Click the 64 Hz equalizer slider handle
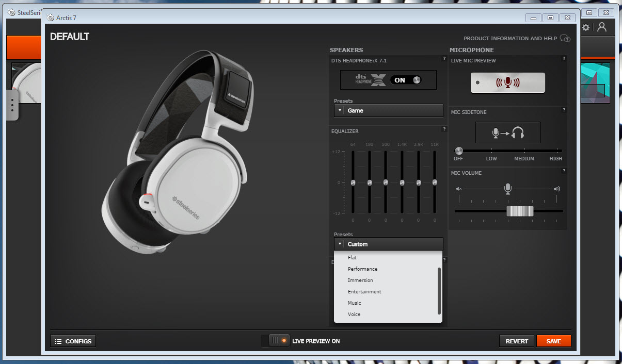This screenshot has height=364, width=622. pyautogui.click(x=353, y=183)
